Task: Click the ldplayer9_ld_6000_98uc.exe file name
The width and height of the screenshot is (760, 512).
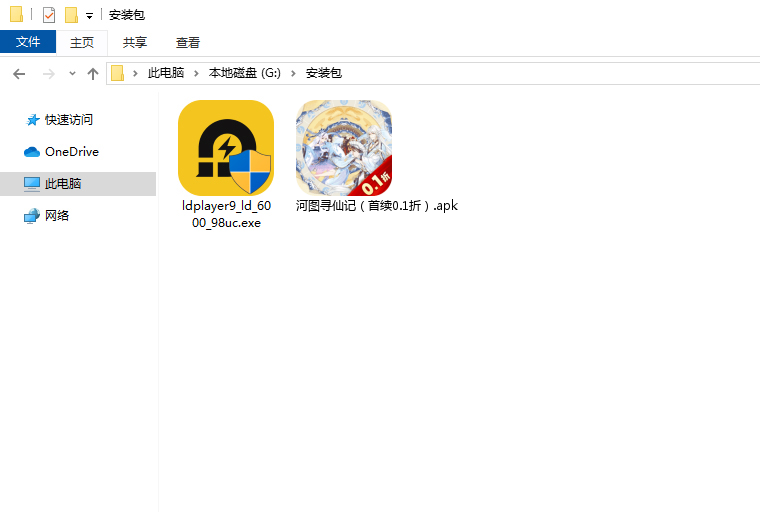Action: point(226,214)
